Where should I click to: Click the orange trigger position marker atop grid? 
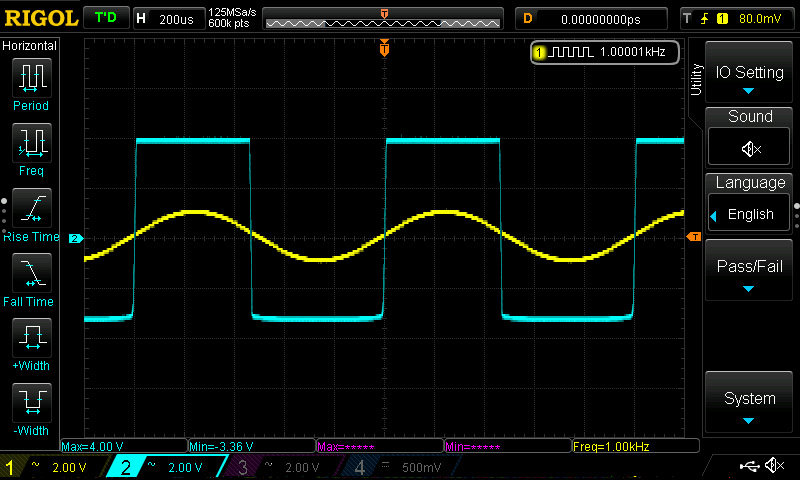pos(384,48)
